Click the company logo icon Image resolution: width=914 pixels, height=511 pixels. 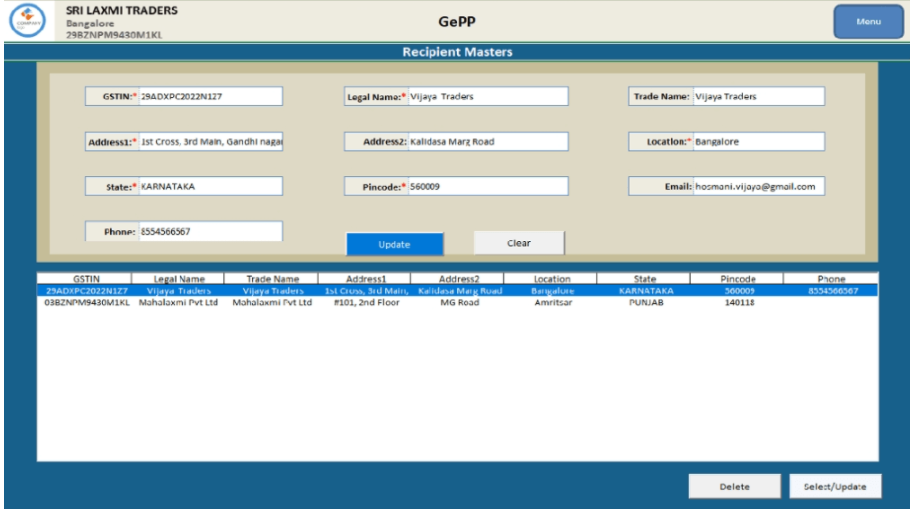pos(27,21)
